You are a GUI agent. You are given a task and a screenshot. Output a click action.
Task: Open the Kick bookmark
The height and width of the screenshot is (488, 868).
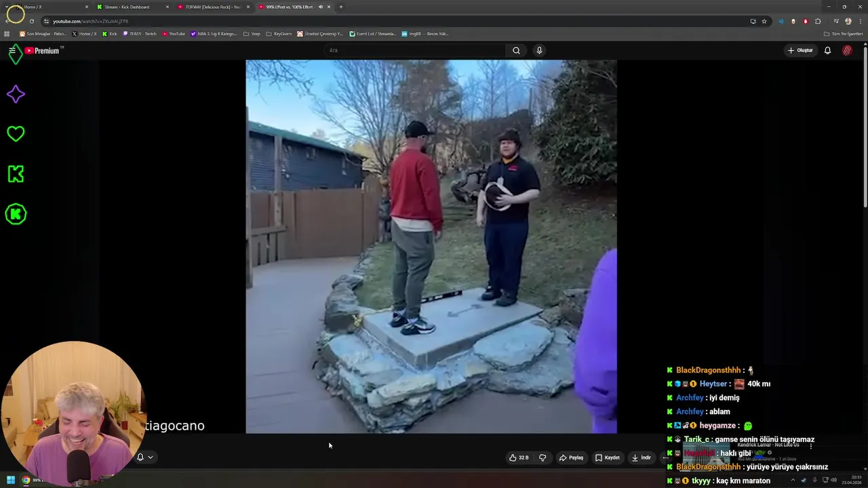pos(110,34)
